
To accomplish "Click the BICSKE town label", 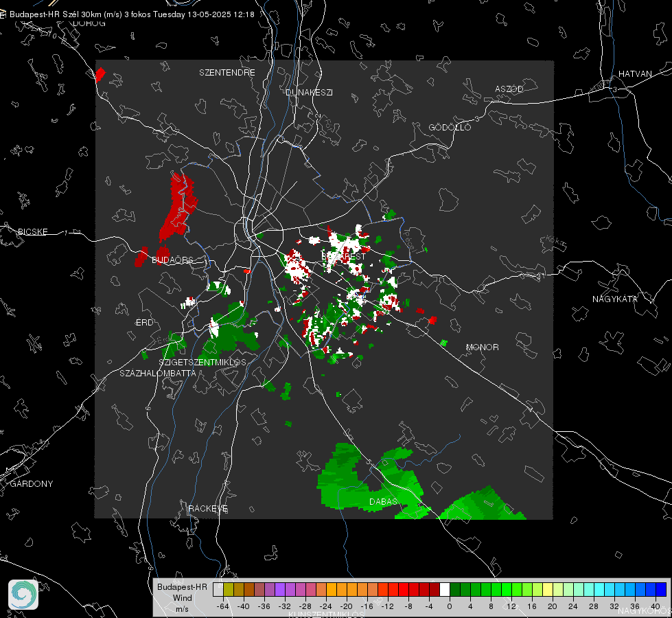I will 32,232.
